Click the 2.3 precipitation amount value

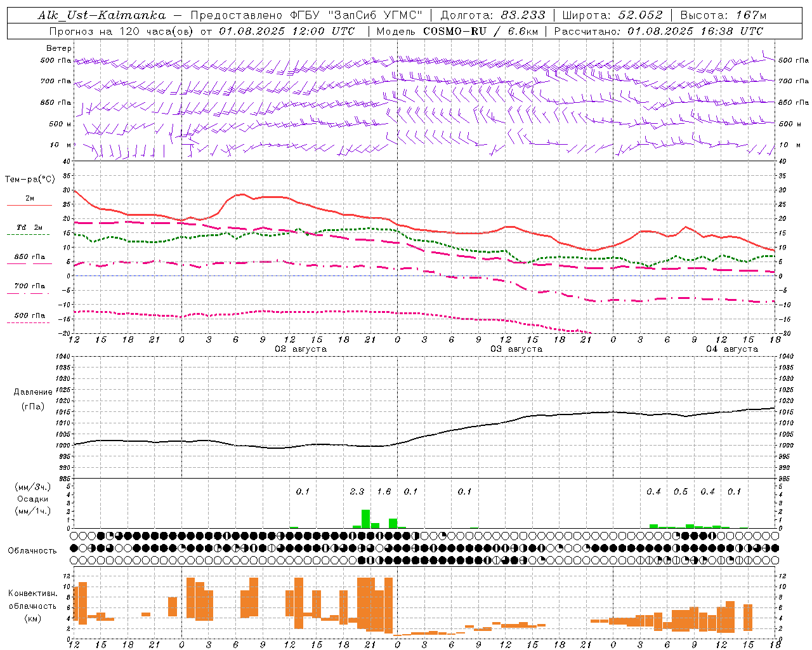pos(357,492)
